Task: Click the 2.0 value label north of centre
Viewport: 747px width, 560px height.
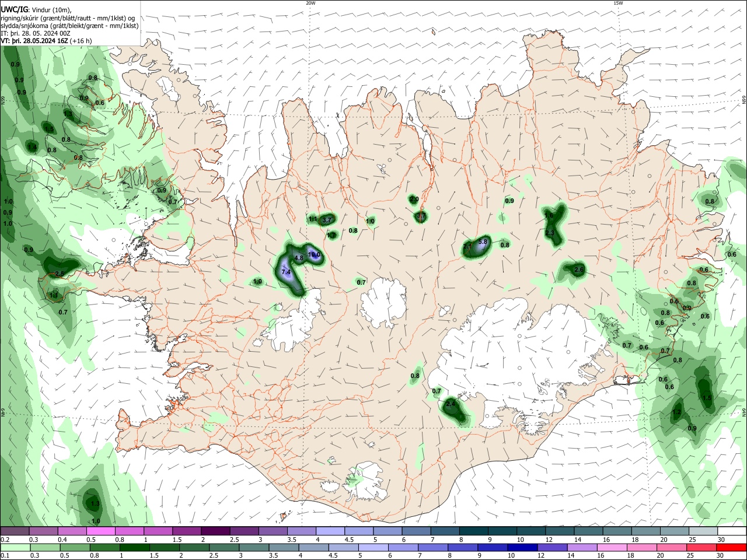Action: (414, 199)
